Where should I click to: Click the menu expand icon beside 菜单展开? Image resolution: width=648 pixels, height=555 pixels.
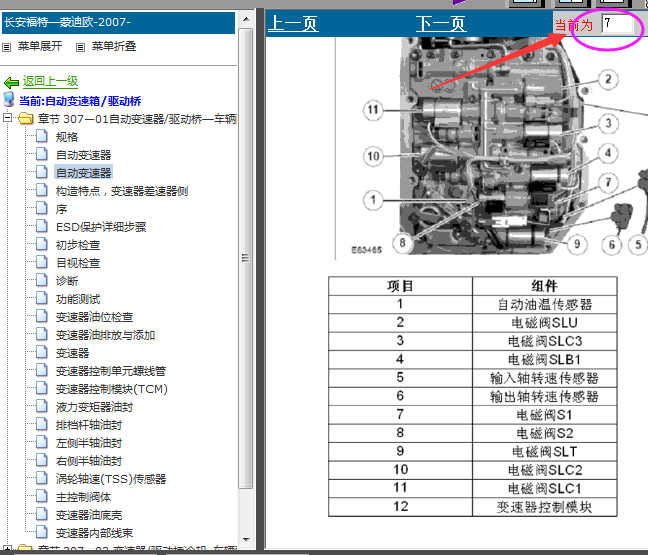(7, 48)
